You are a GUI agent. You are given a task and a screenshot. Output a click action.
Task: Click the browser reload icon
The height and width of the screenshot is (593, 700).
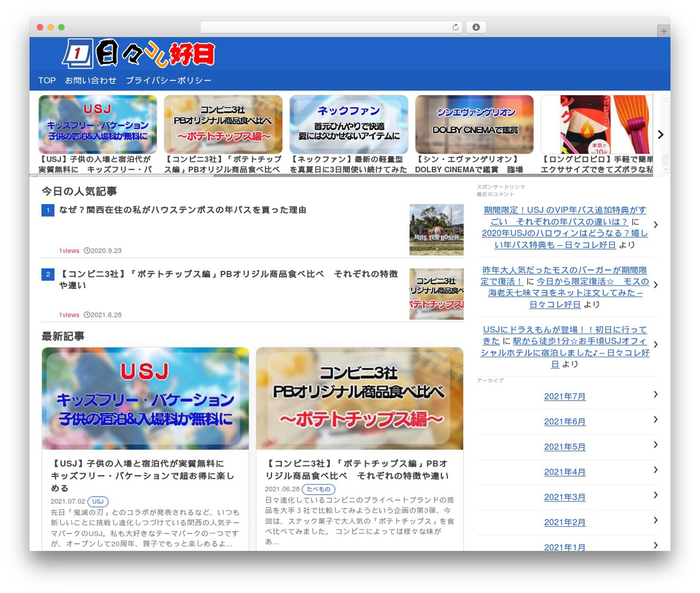(455, 27)
